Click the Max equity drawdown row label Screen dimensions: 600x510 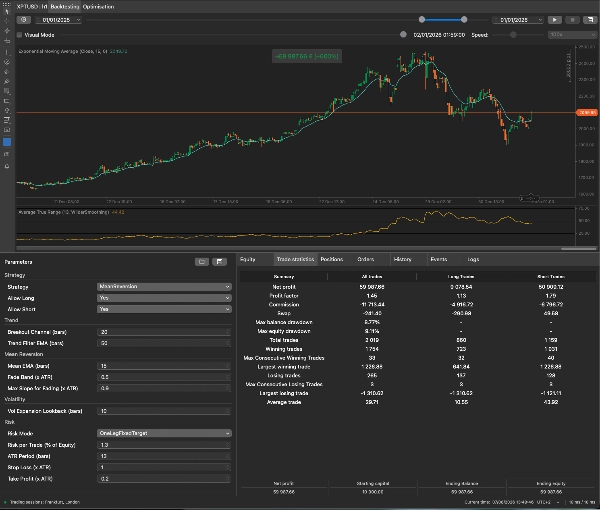pyautogui.click(x=284, y=331)
